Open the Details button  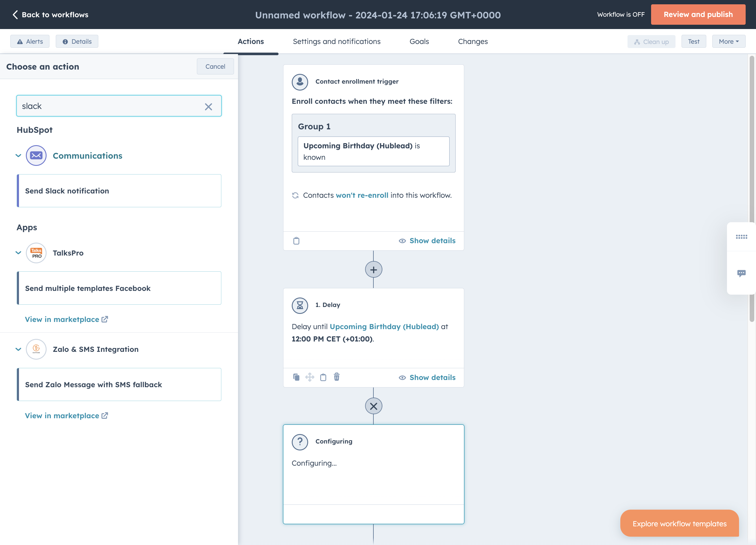[77, 41]
